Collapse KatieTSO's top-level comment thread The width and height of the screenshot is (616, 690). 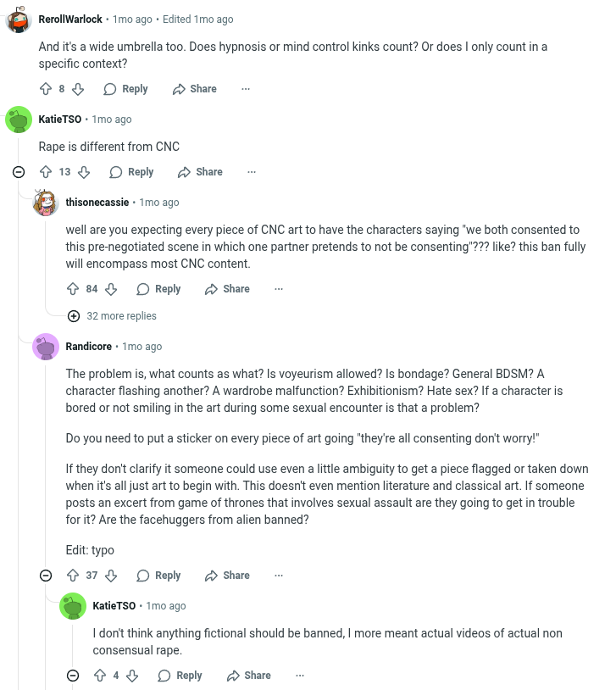pyautogui.click(x=19, y=172)
